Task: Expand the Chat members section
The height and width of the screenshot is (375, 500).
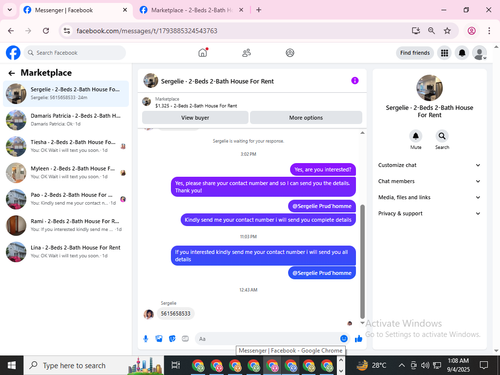Action: click(429, 181)
